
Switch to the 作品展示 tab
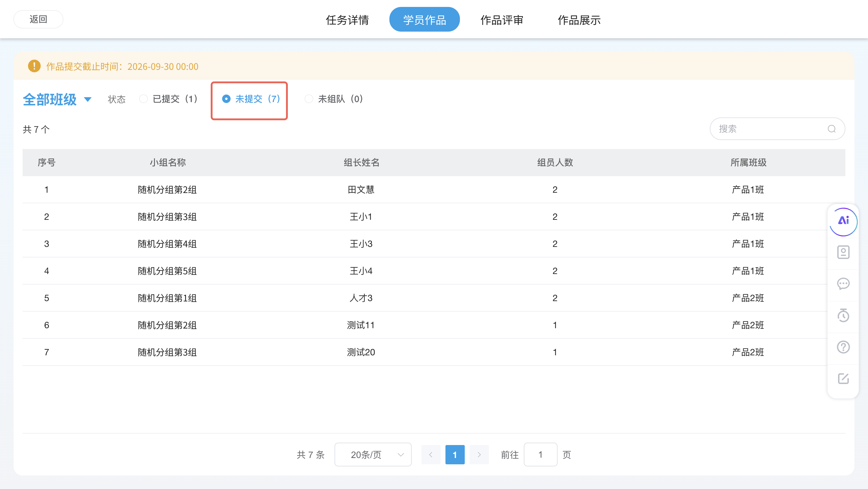tap(579, 20)
